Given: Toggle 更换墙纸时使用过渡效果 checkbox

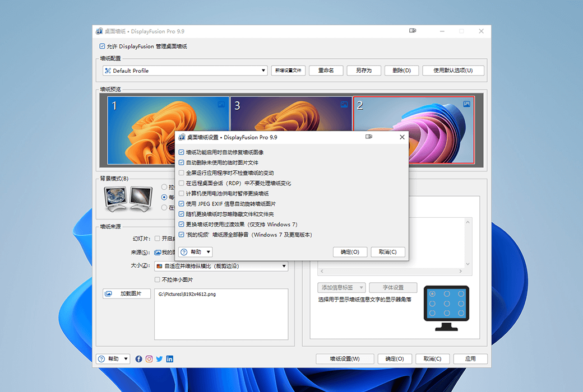Looking at the screenshot, I should point(182,225).
